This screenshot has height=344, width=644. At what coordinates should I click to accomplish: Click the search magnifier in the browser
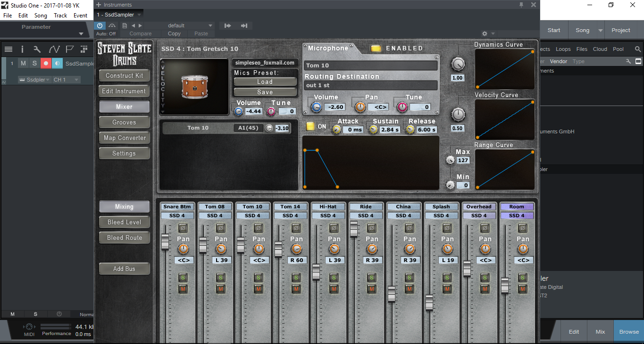point(637,49)
